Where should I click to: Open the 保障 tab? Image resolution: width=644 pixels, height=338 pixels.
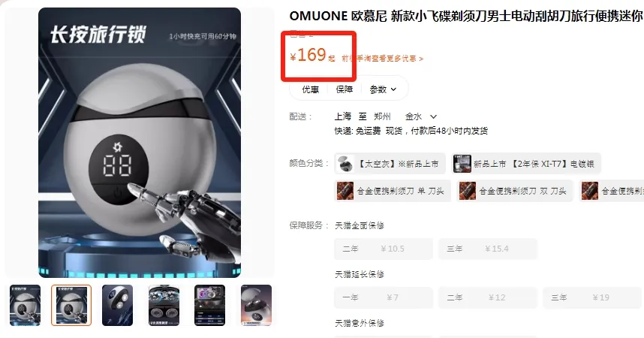pos(345,89)
